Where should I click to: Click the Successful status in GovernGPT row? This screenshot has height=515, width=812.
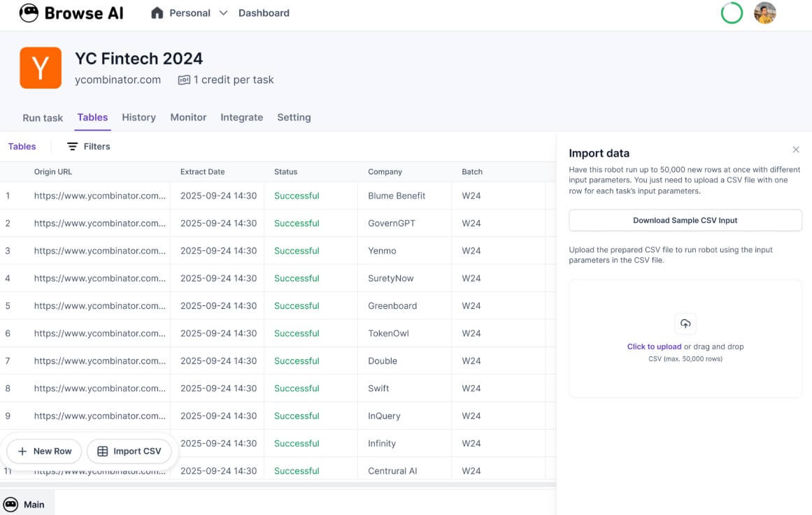(297, 223)
